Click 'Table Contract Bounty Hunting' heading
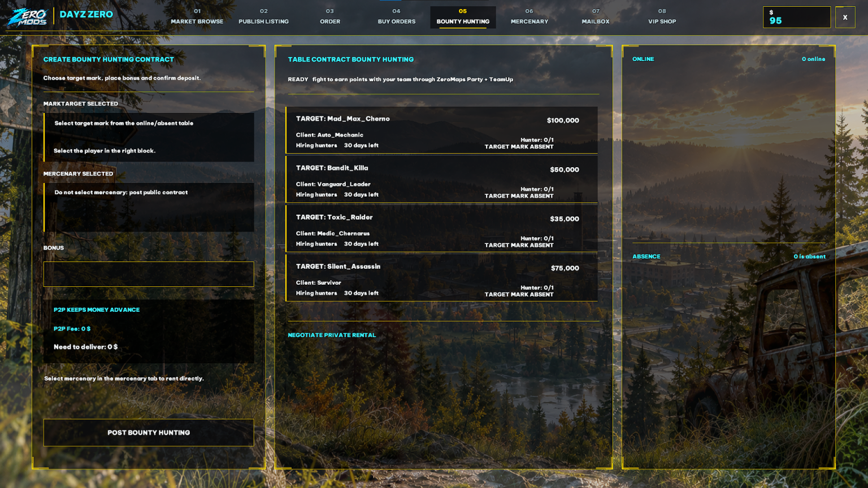This screenshot has width=868, height=488. 351,59
